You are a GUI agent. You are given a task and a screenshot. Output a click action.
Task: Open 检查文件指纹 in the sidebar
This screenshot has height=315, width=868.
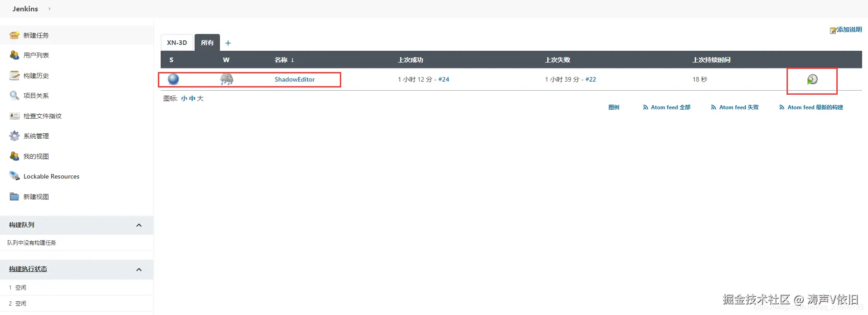pos(43,116)
